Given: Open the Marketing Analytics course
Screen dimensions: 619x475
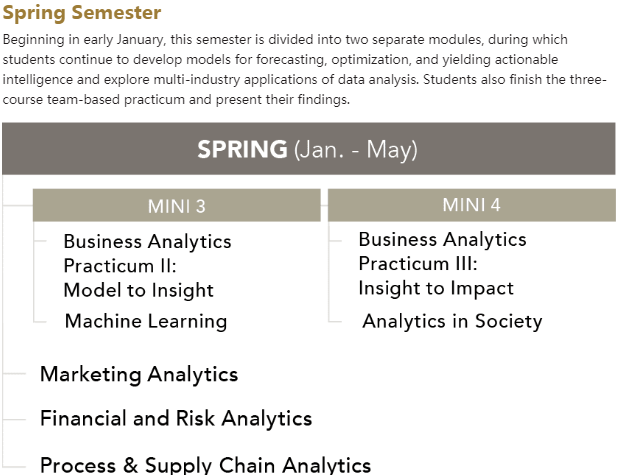Looking at the screenshot, I should (139, 374).
